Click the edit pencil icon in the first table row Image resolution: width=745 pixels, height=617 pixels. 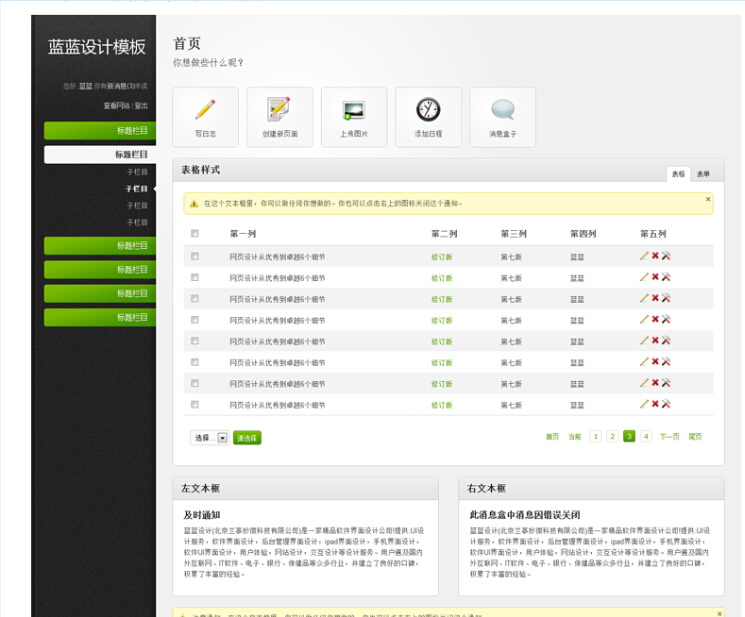tap(644, 256)
